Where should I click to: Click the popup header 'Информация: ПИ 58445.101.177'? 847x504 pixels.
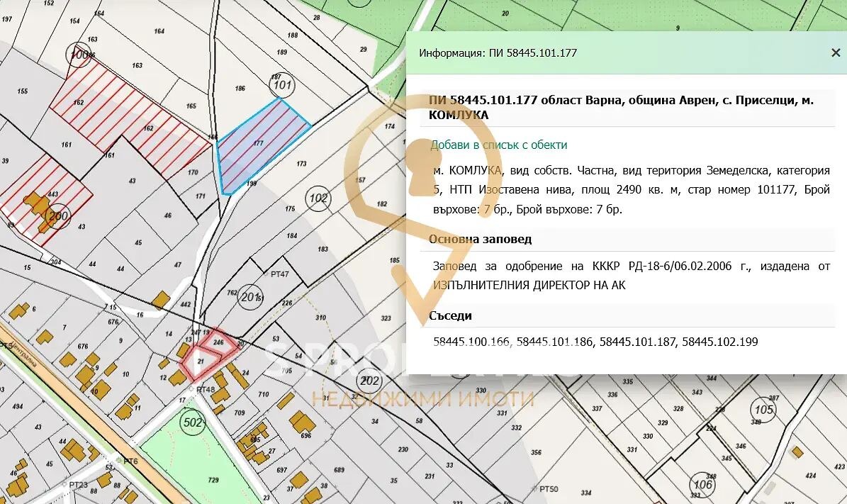[x=498, y=53]
